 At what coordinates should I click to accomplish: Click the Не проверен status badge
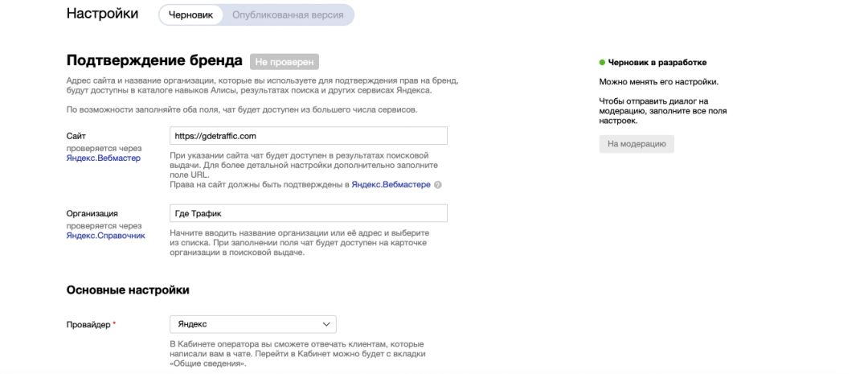click(x=285, y=62)
